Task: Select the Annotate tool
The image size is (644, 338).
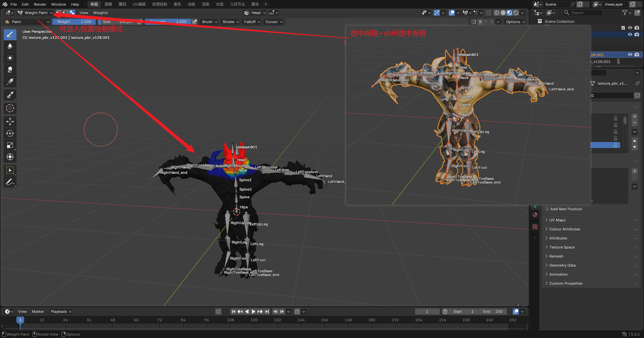Action: click(x=10, y=182)
